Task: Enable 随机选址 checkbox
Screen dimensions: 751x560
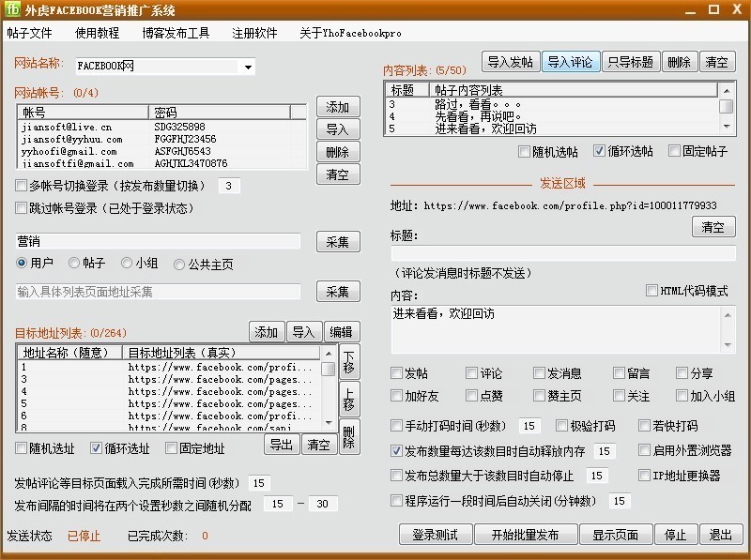Action: point(21,448)
